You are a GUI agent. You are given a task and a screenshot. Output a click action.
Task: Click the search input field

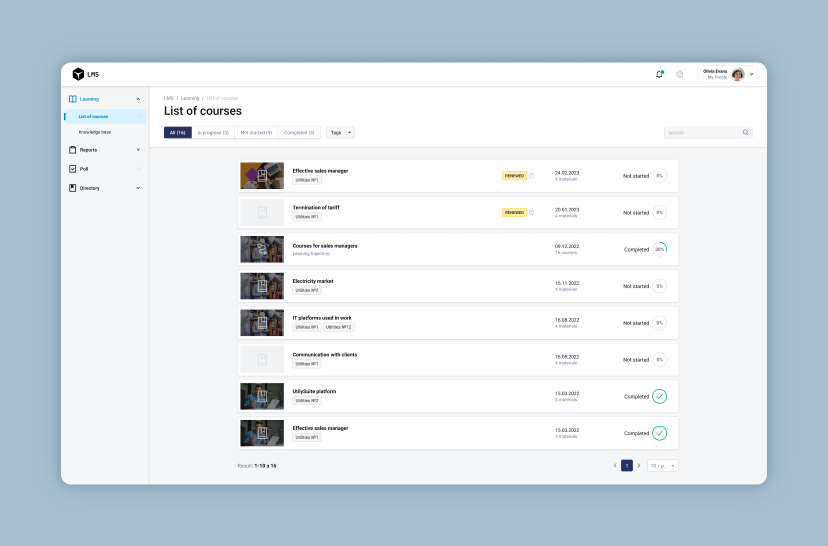[x=702, y=132]
